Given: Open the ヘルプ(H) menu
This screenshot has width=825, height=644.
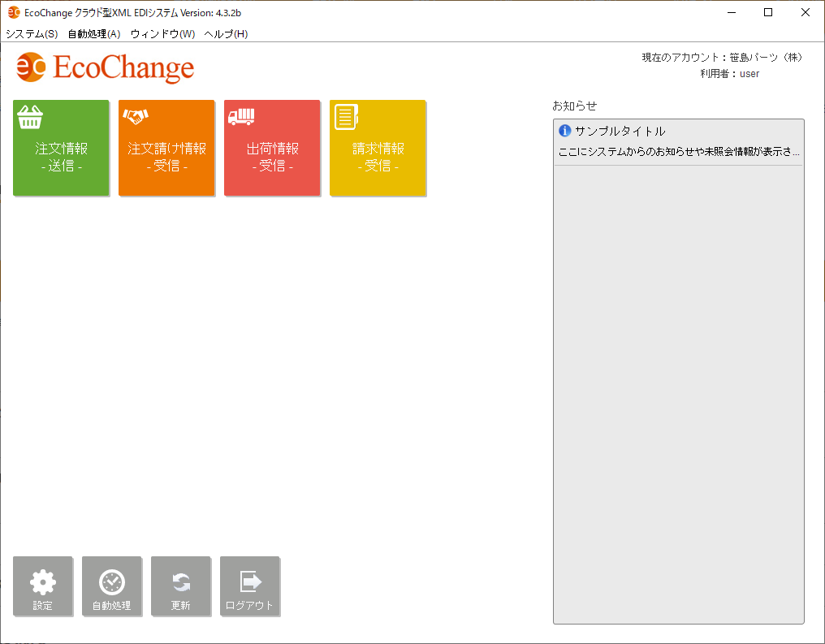Looking at the screenshot, I should [x=226, y=33].
